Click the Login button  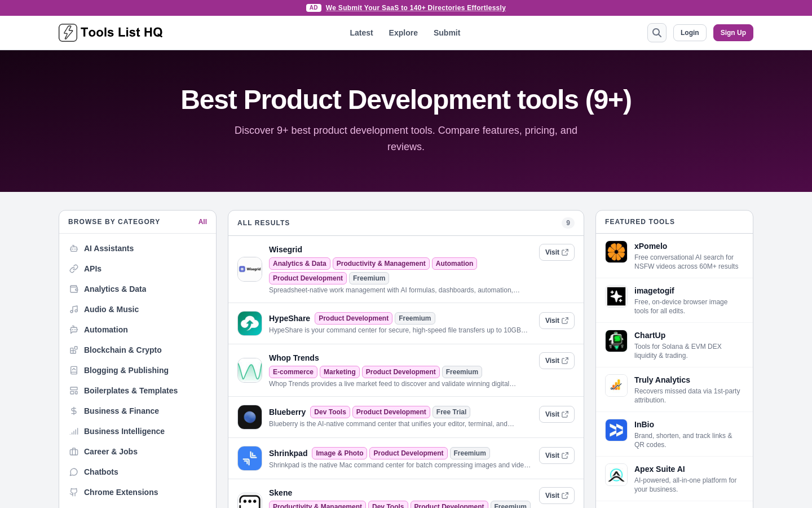click(x=690, y=33)
